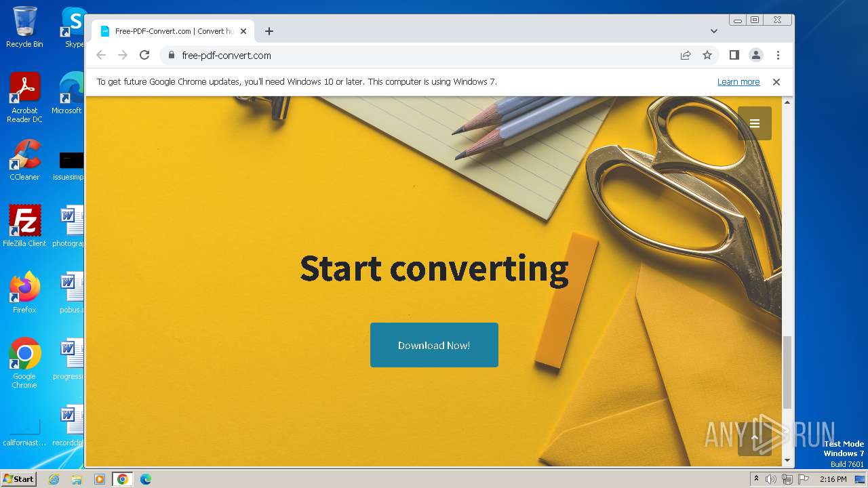
Task: Close the Free-PDF-Convert tab
Action: (x=243, y=31)
